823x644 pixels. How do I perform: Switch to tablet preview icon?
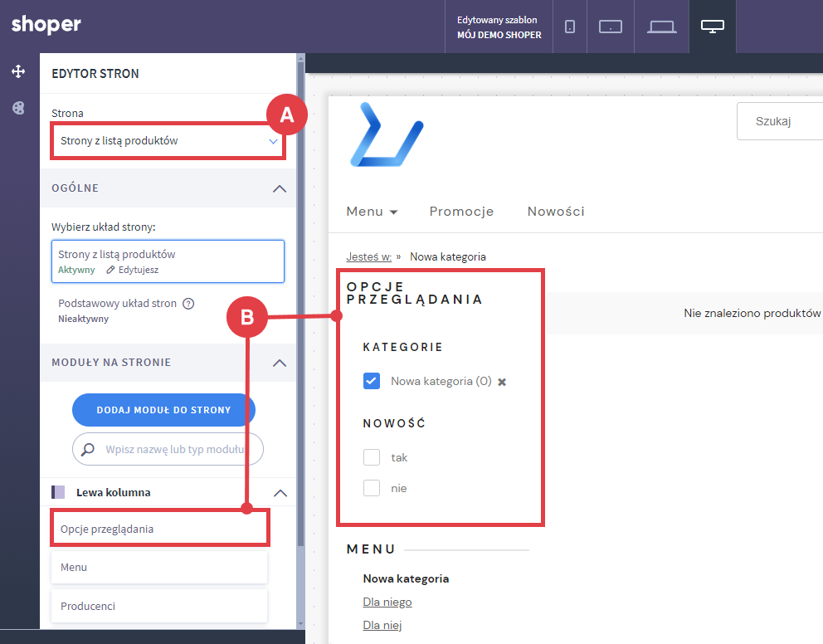point(611,27)
